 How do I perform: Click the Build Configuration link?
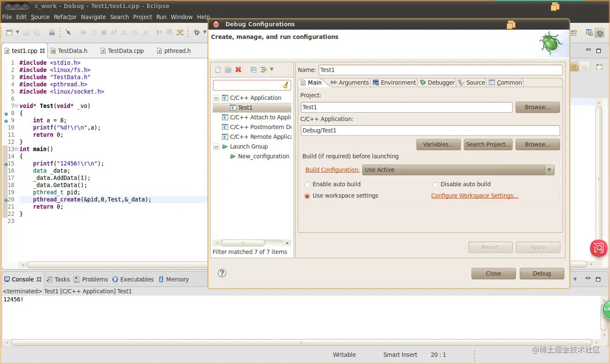332,170
